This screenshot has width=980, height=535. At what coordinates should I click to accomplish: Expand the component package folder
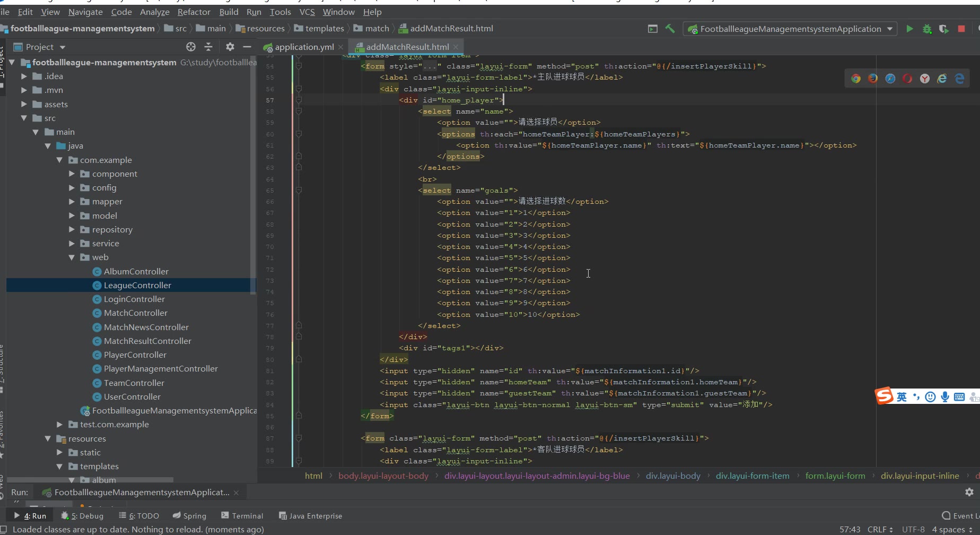72,174
